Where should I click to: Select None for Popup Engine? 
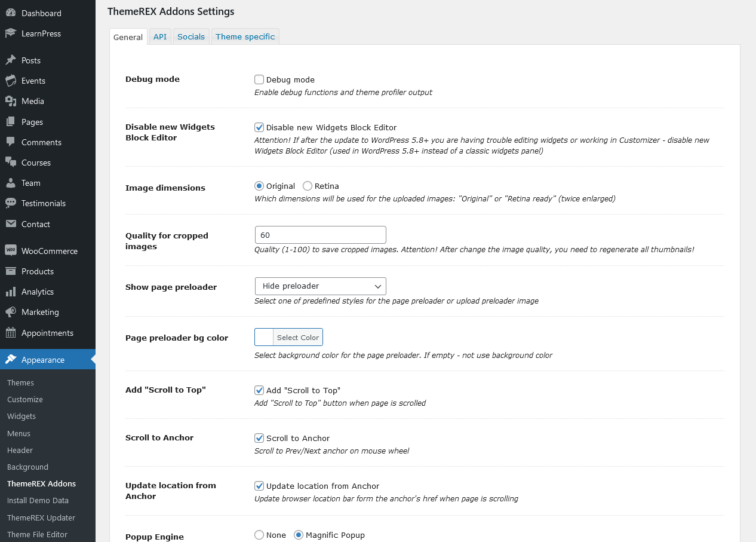coord(259,535)
